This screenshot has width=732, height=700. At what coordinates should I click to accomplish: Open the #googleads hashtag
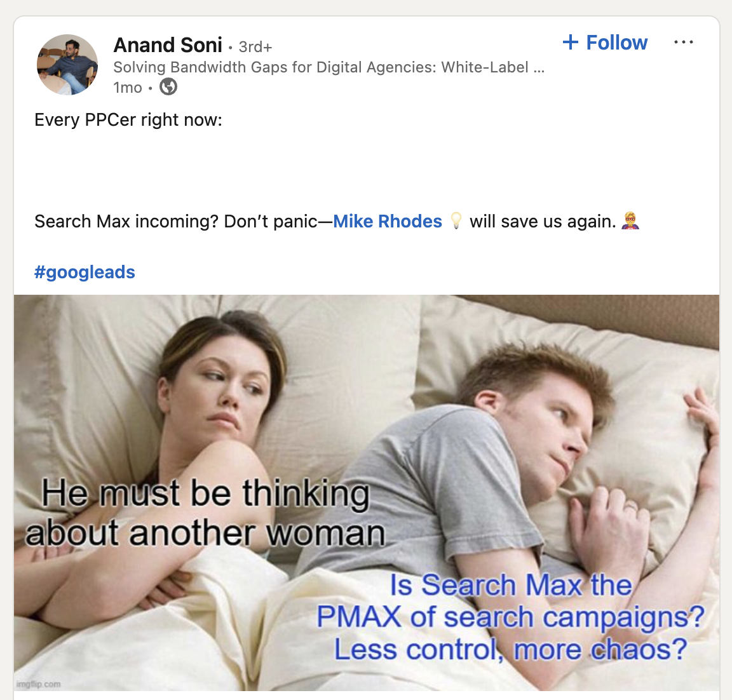click(85, 272)
